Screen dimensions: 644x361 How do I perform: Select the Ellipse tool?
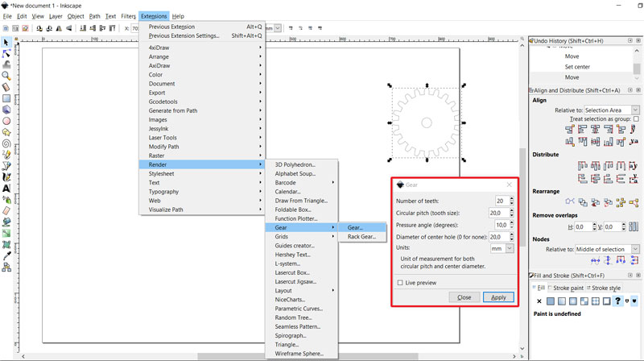coord(6,121)
